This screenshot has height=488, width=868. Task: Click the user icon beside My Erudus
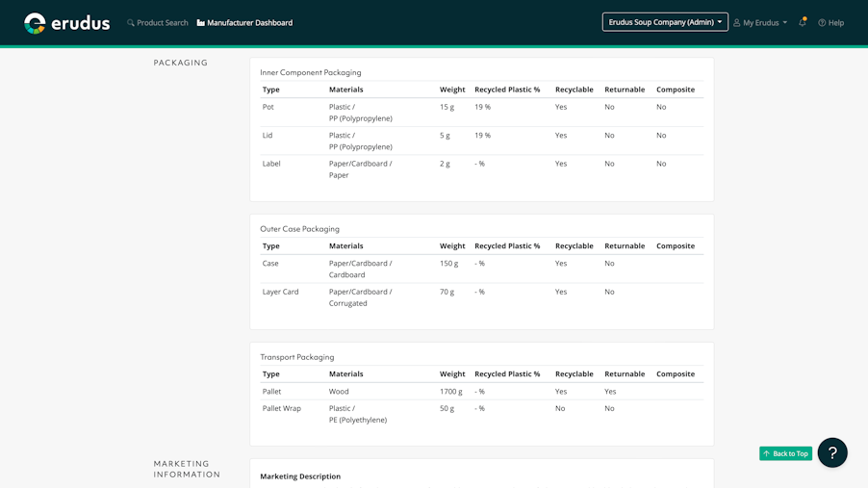[737, 23]
